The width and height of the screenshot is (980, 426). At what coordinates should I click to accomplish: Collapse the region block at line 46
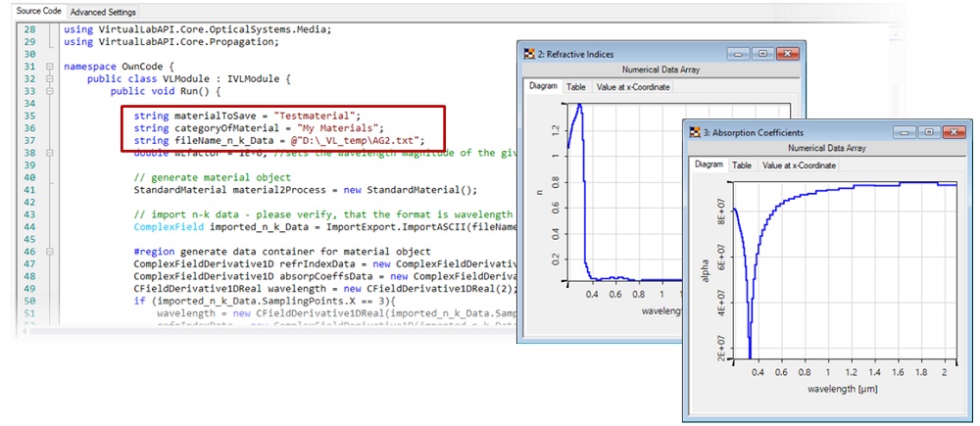click(x=49, y=252)
